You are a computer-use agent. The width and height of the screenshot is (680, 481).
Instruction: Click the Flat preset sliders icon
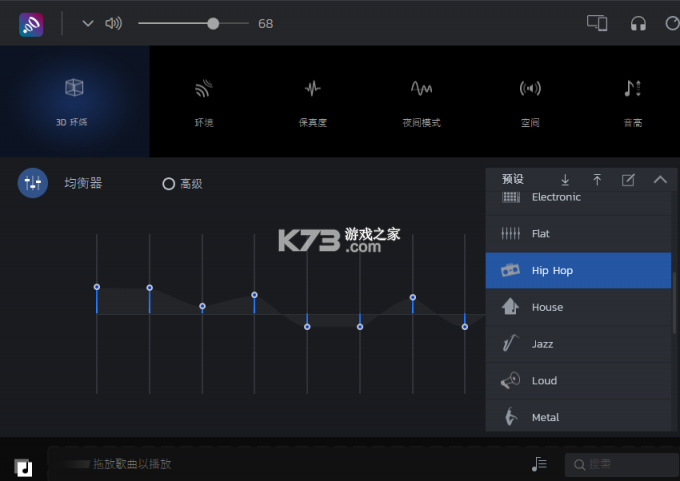coord(510,234)
